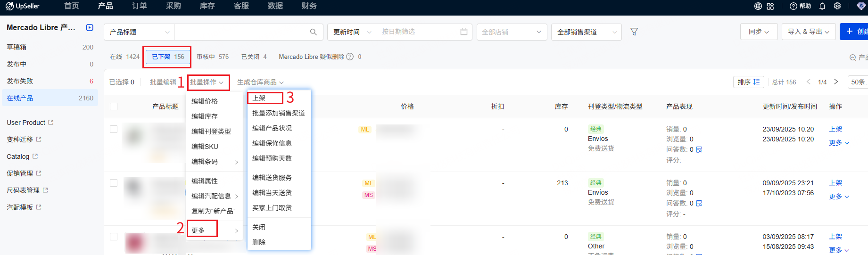Screen dimensions: 868x255
Task: Click calendar icon in date filter
Action: click(463, 32)
